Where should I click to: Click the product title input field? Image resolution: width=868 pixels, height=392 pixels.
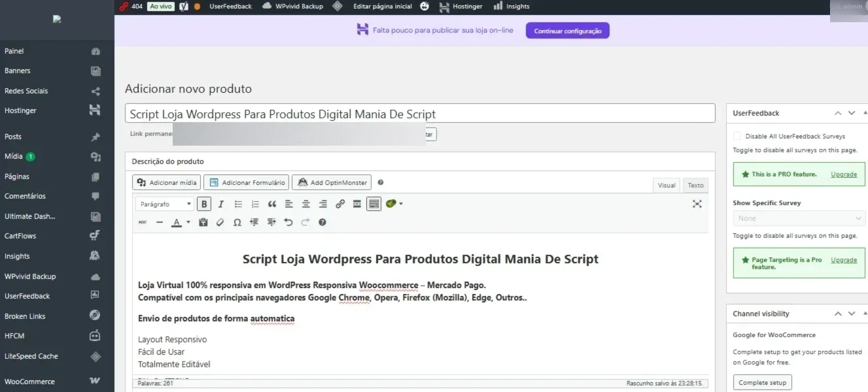[x=420, y=114]
